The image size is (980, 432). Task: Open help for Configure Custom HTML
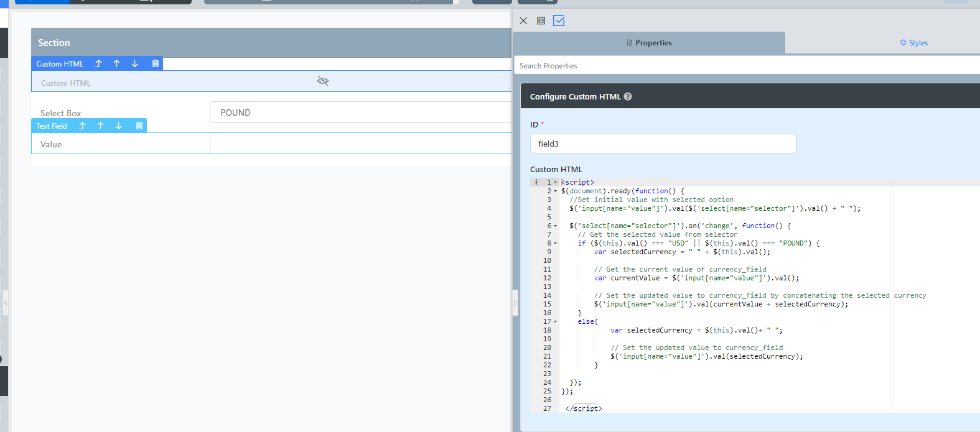[628, 96]
